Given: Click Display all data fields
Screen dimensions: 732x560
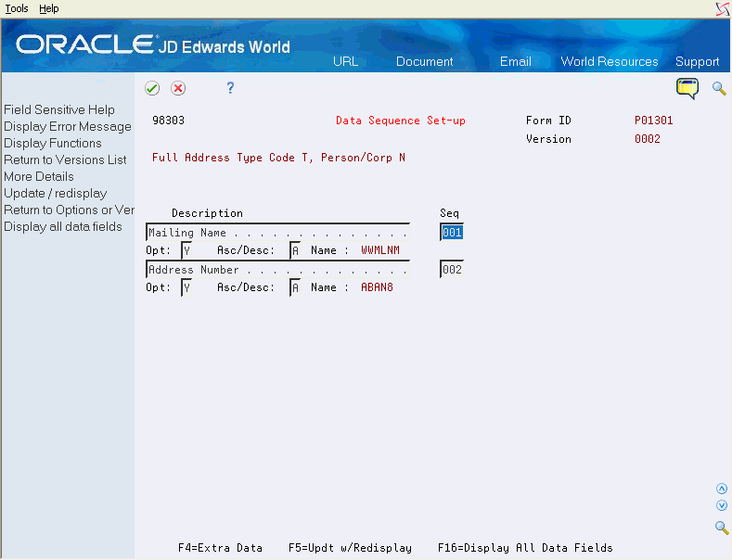Looking at the screenshot, I should 63,227.
